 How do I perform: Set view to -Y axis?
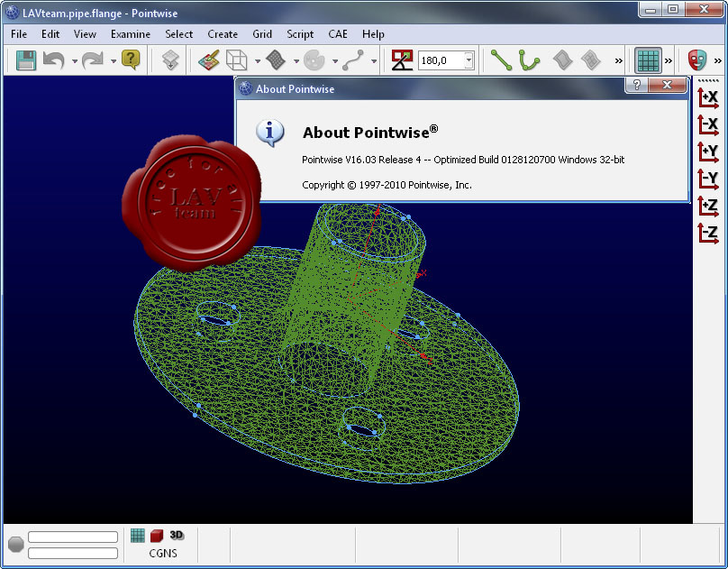[708, 179]
